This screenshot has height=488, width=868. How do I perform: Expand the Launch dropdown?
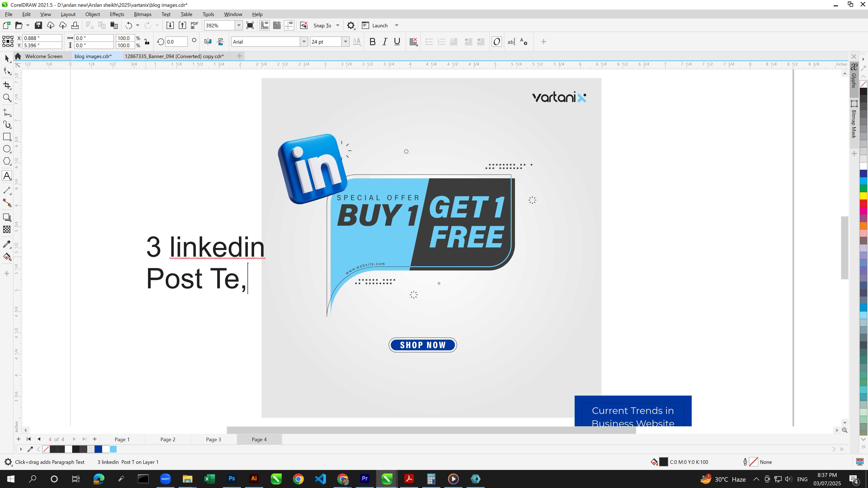click(x=397, y=26)
